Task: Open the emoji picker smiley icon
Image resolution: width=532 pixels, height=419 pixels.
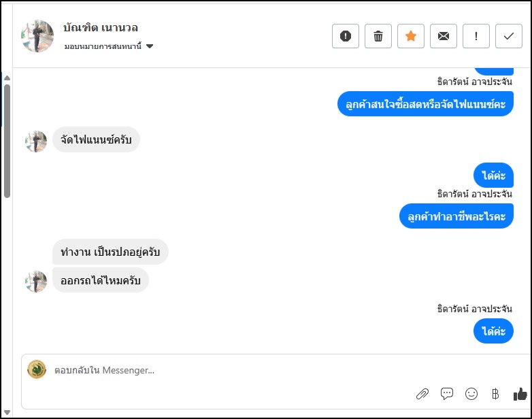Action: pyautogui.click(x=471, y=394)
